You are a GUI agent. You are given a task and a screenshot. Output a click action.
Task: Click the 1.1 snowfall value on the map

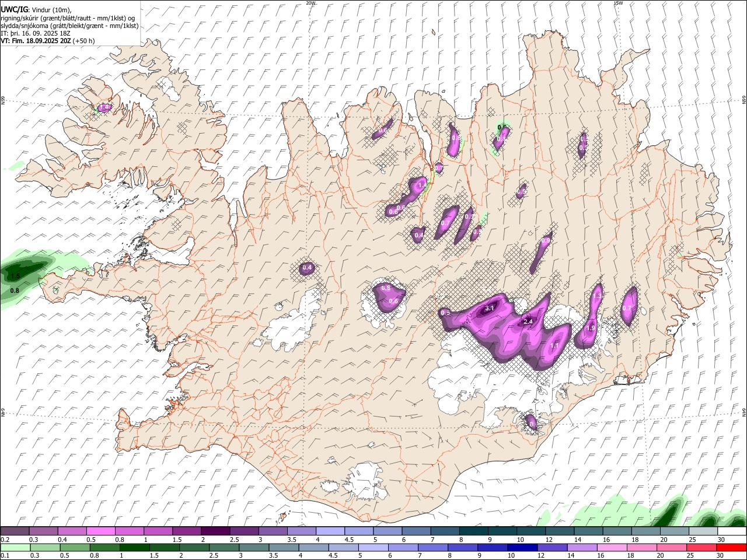coord(554,345)
